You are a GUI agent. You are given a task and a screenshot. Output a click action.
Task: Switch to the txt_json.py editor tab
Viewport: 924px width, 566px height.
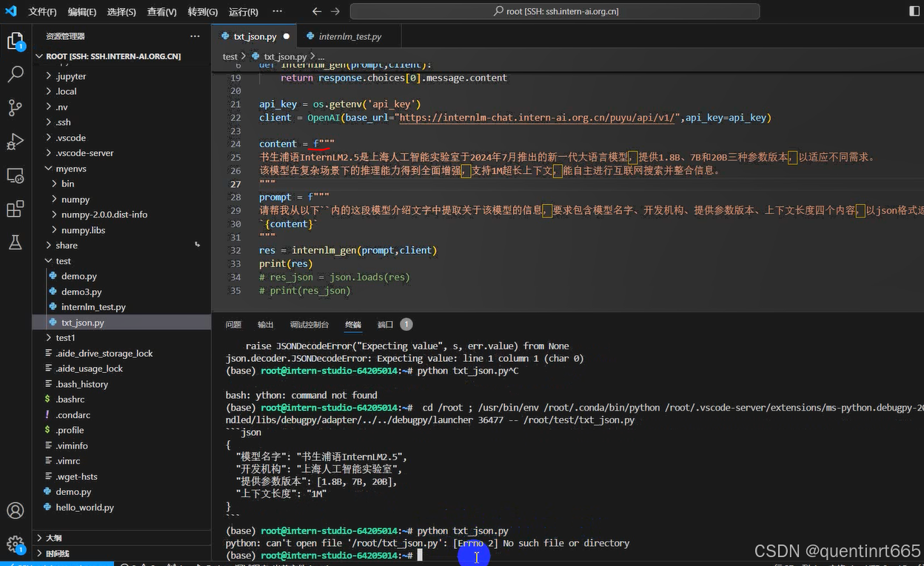[255, 36]
